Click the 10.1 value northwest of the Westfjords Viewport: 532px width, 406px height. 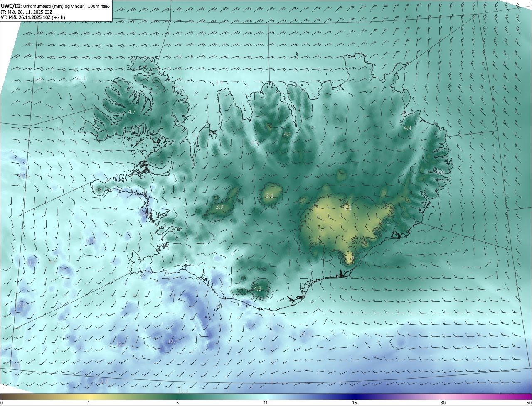[81, 78]
